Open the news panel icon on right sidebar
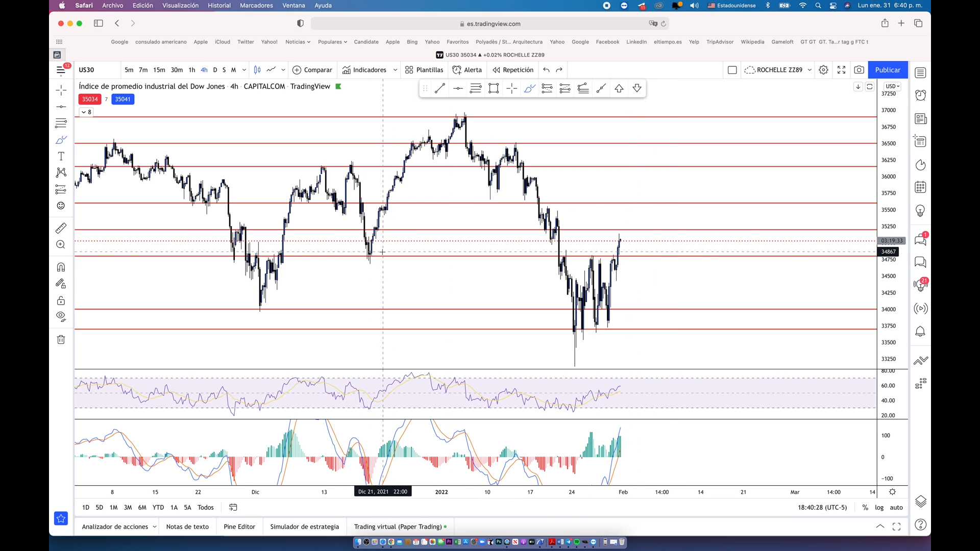Image resolution: width=980 pixels, height=551 pixels. (x=920, y=119)
